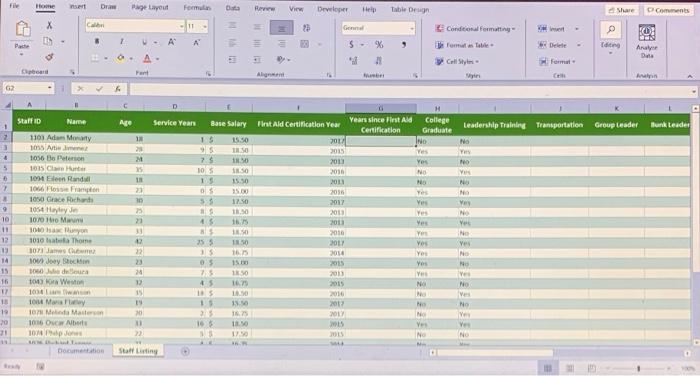
Task: Toggle Bold formatting
Action: 97,42
